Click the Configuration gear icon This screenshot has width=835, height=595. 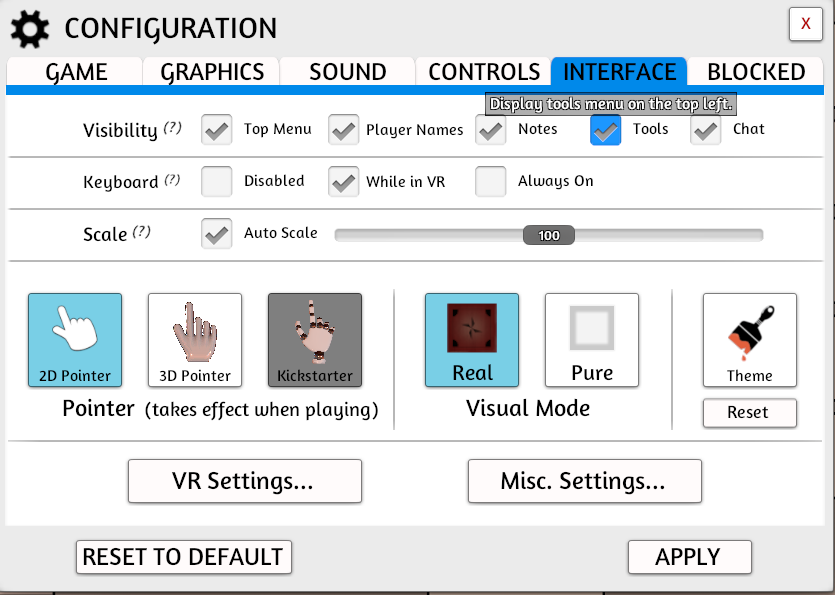click(30, 29)
